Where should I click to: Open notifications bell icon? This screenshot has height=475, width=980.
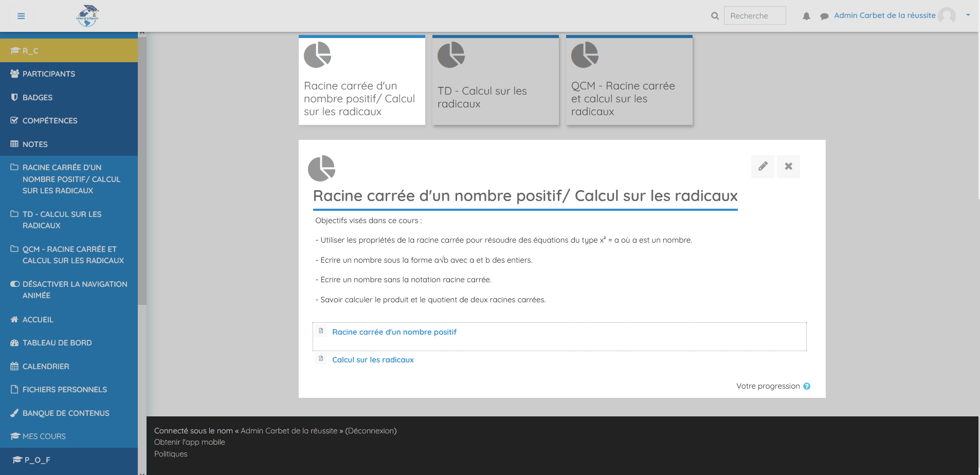pos(806,16)
